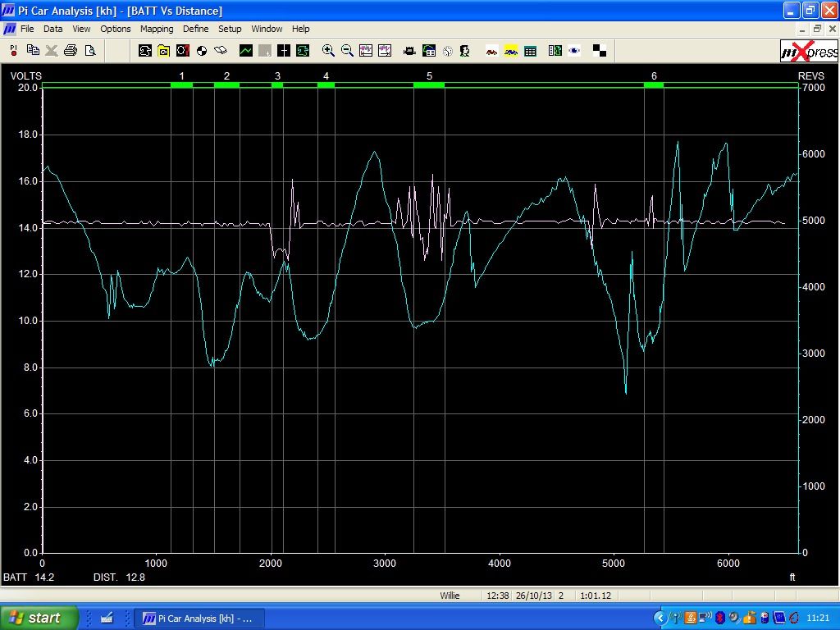This screenshot has height=630, width=840.
Task: Click the split track map panel icon
Action: [555, 50]
